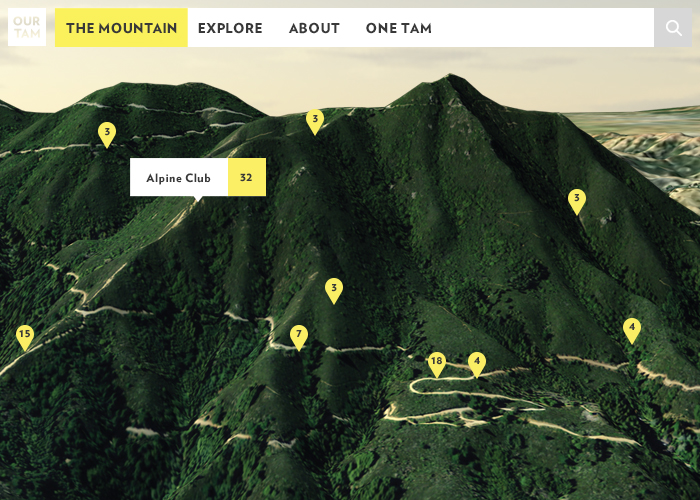
Task: Go to the About page
Action: click(x=314, y=28)
